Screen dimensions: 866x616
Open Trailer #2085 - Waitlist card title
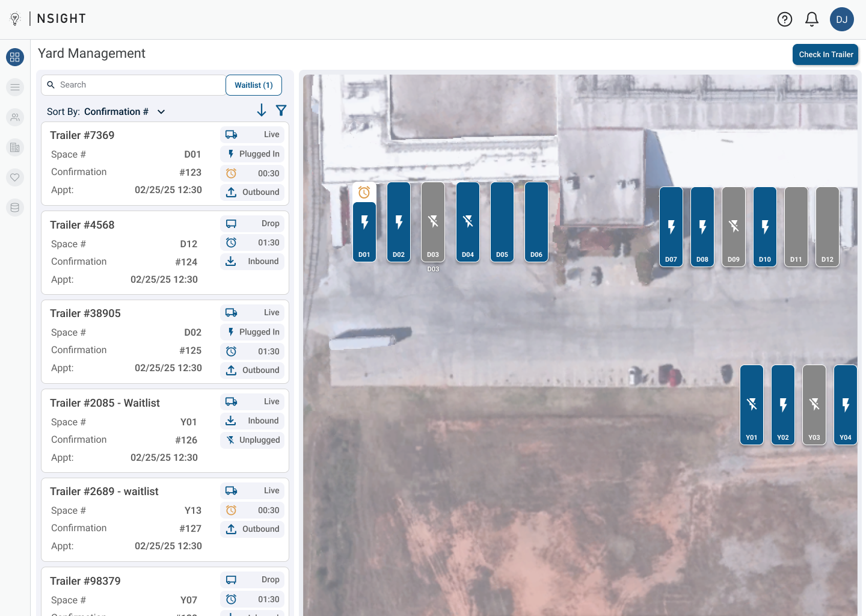click(105, 403)
